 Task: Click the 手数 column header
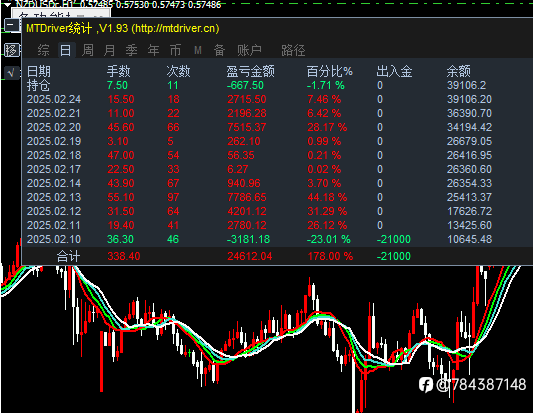[119, 71]
